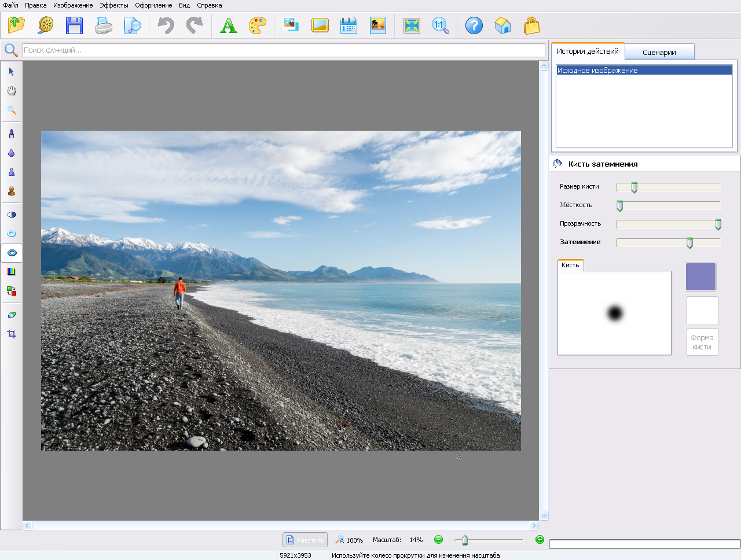Image resolution: width=741 pixels, height=560 pixels.
Task: Click the Затемнение slider
Action: [x=669, y=242]
